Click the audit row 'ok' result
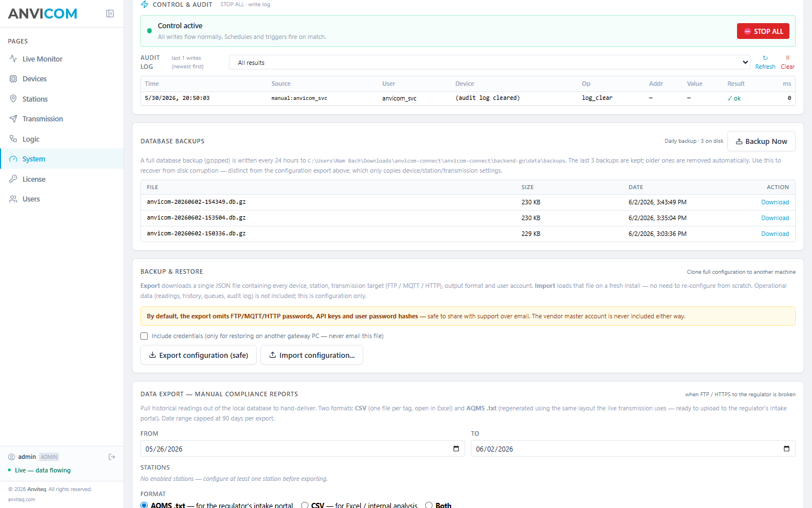This screenshot has width=812, height=508. coord(734,98)
